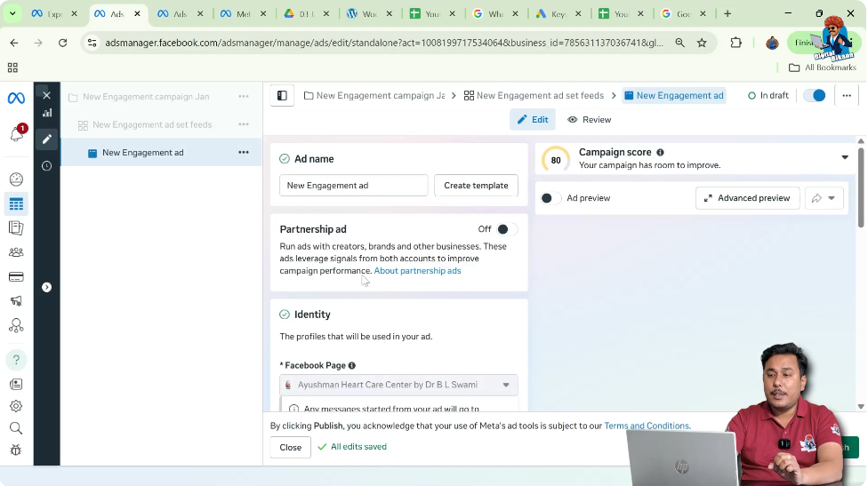The height and width of the screenshot is (486, 868).
Task: Select New Engagement ad tree item
Action: (143, 153)
